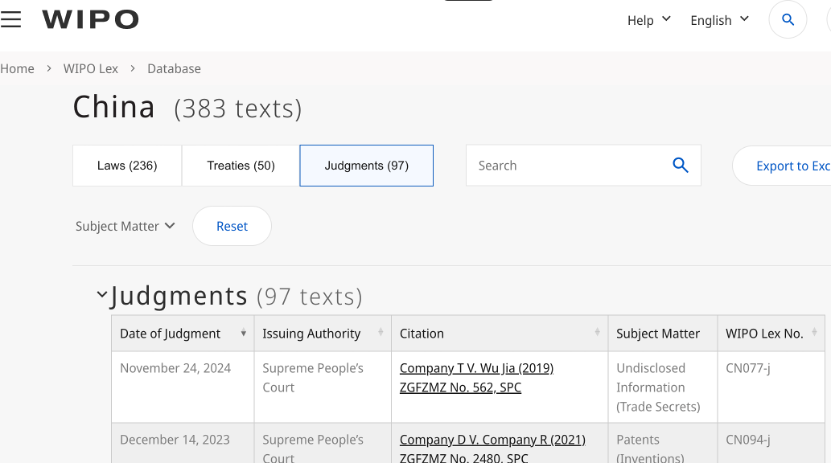Open the Help dropdown menu

648,20
